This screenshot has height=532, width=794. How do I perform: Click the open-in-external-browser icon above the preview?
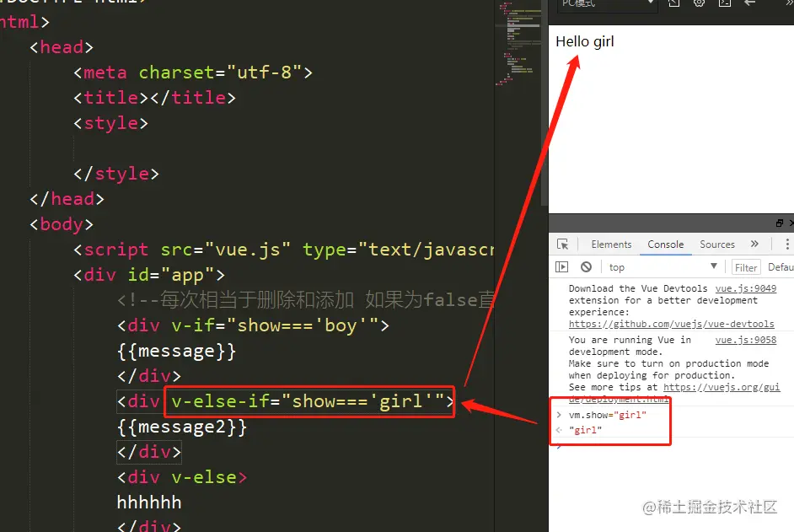(674, 3)
